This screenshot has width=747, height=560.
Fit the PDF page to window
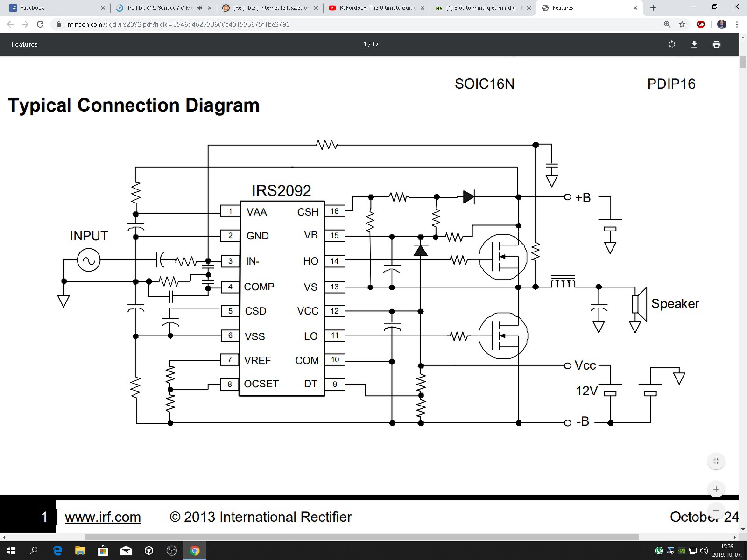(716, 462)
